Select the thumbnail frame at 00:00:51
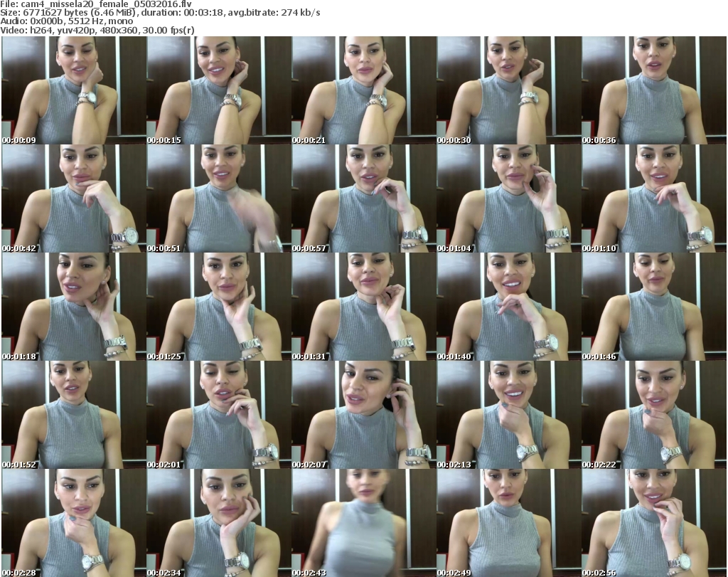The height and width of the screenshot is (577, 728). pyautogui.click(x=219, y=198)
